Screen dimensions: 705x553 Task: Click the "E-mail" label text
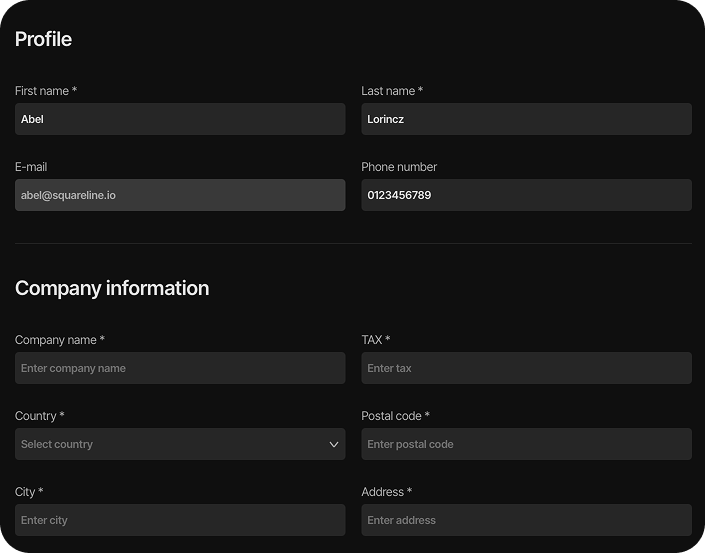click(x=31, y=167)
